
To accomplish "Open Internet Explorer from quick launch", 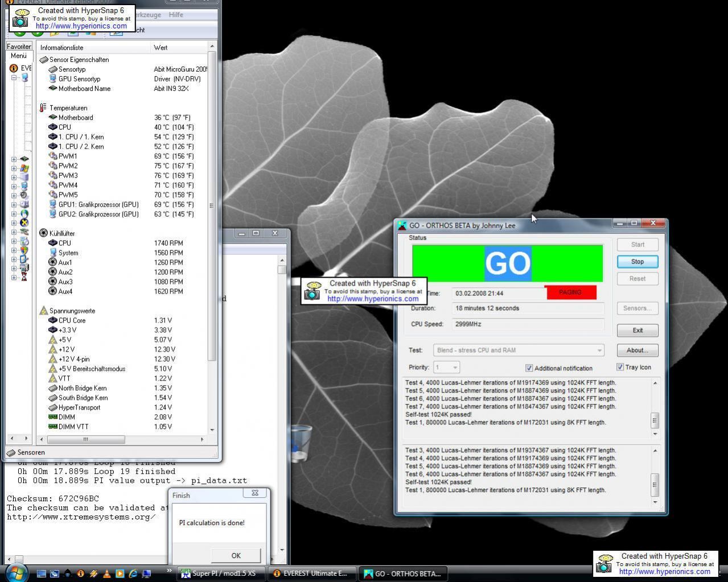I will point(133,573).
